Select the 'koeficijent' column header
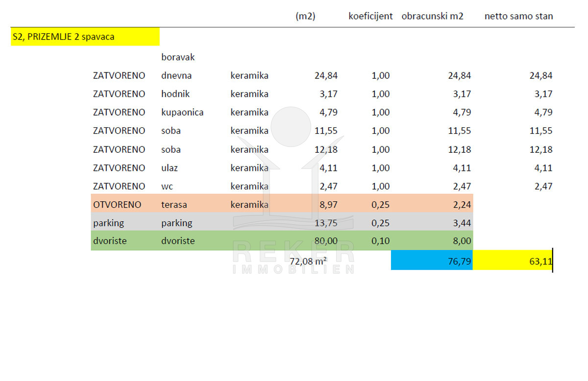Image resolution: width=588 pixels, height=381 pixels. (370, 16)
